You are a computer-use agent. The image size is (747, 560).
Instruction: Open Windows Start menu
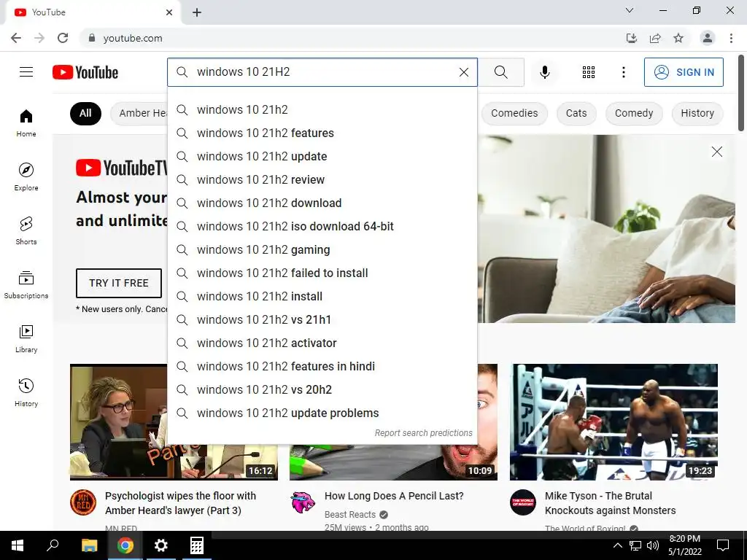[18, 545]
